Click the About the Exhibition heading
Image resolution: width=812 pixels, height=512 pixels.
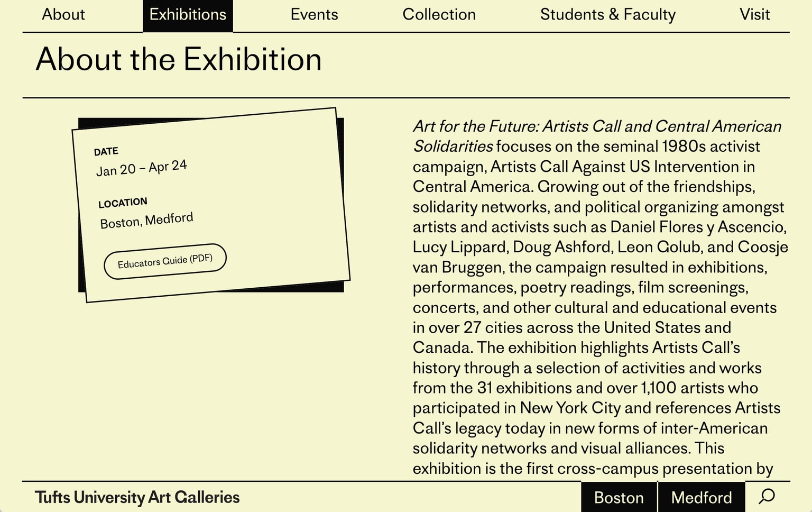[179, 59]
